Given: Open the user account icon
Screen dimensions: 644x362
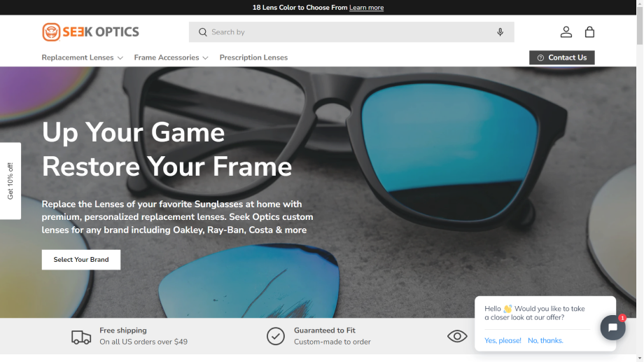Looking at the screenshot, I should [566, 32].
